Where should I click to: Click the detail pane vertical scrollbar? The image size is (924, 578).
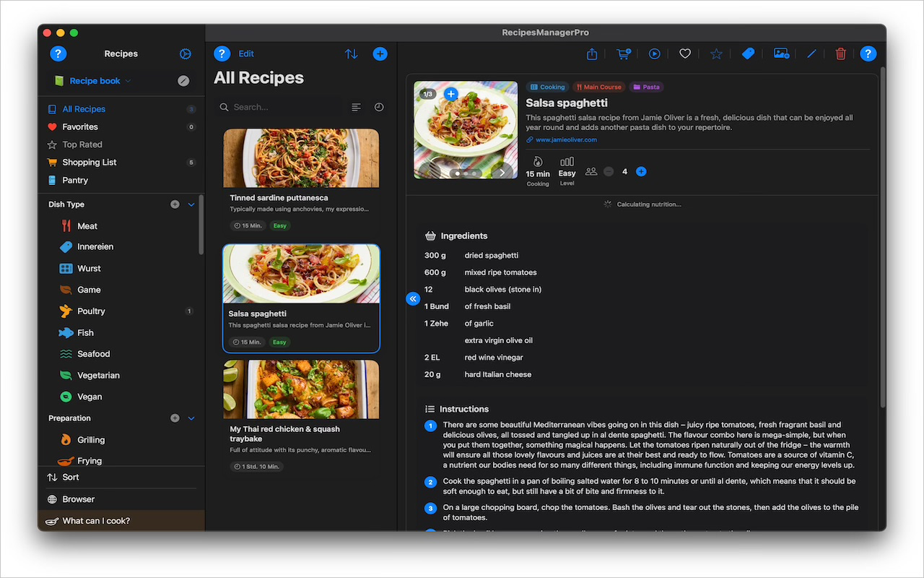[x=883, y=238]
